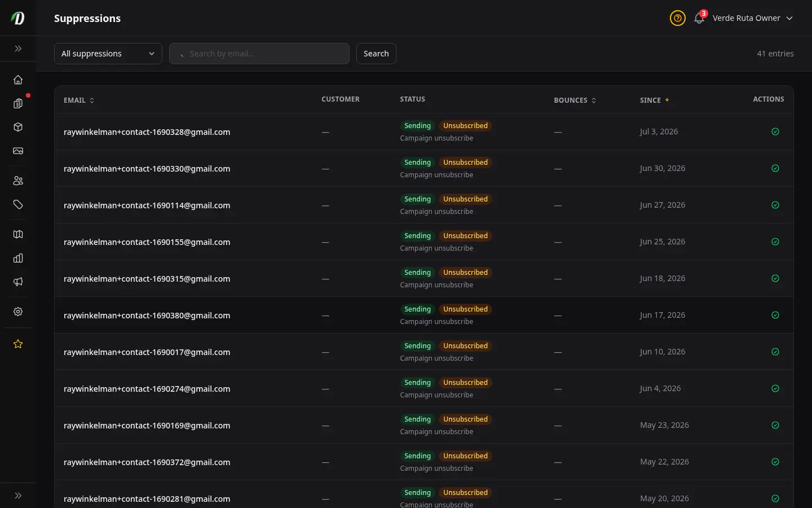Click restore icon for contact-1690017 row
This screenshot has width=812, height=508.
[775, 352]
